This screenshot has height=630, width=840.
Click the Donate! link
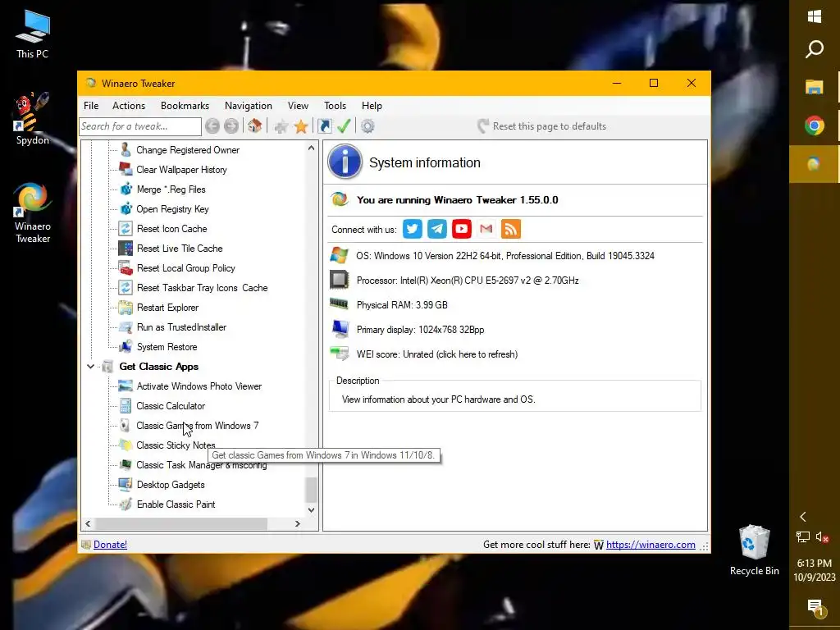pyautogui.click(x=111, y=545)
